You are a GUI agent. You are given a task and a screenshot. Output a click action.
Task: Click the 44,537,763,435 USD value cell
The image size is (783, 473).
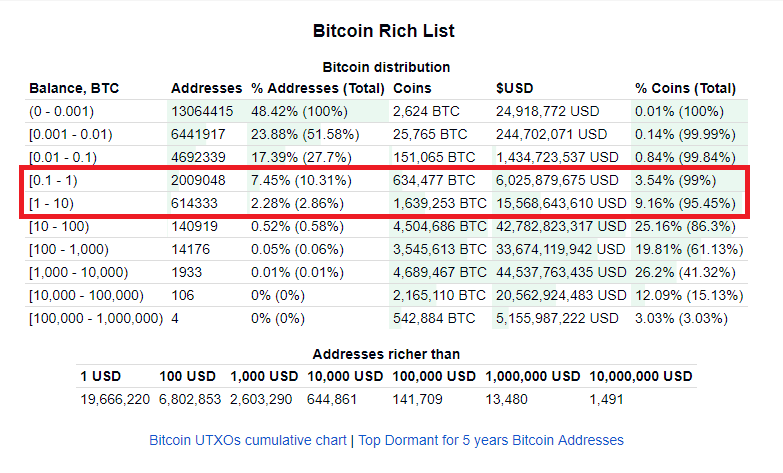click(561, 272)
